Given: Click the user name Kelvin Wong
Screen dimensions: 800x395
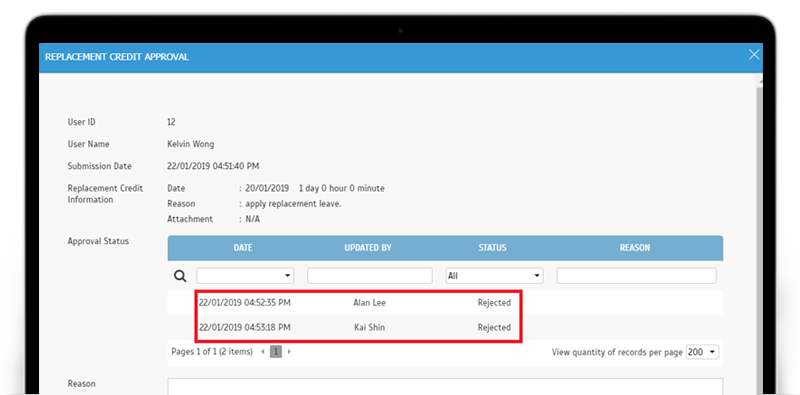Looking at the screenshot, I should point(191,144).
